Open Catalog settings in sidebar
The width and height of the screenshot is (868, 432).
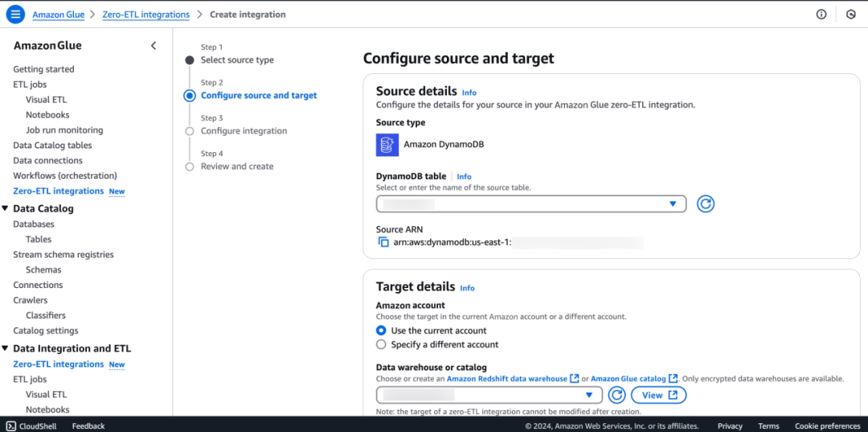(x=45, y=331)
